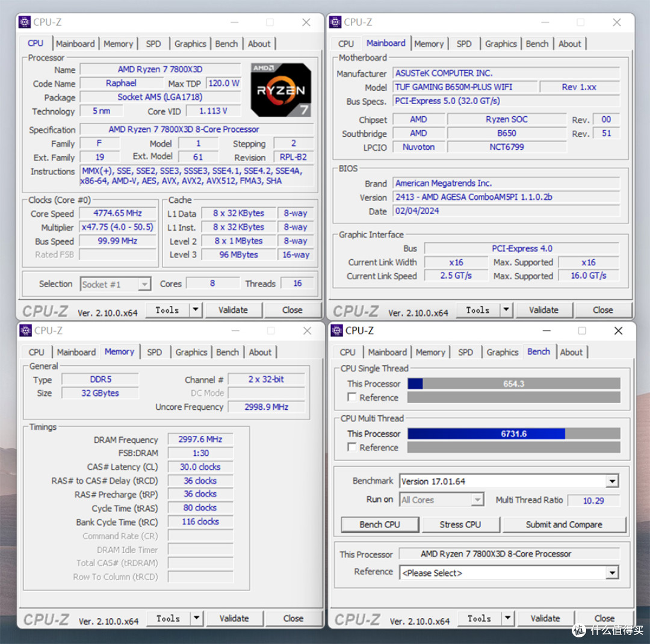Click the multi thread This Processor 6731.6 bar
Image resolution: width=650 pixels, height=644 pixels.
tap(513, 434)
